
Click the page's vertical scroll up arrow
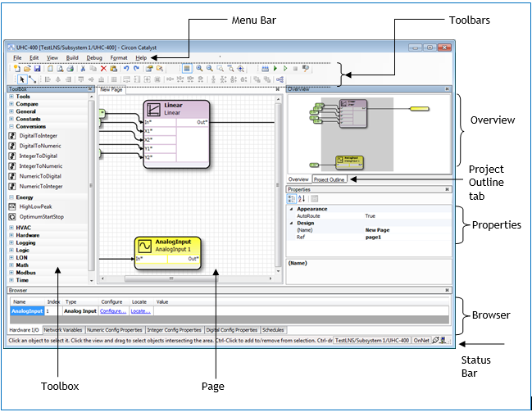pyautogui.click(x=278, y=99)
